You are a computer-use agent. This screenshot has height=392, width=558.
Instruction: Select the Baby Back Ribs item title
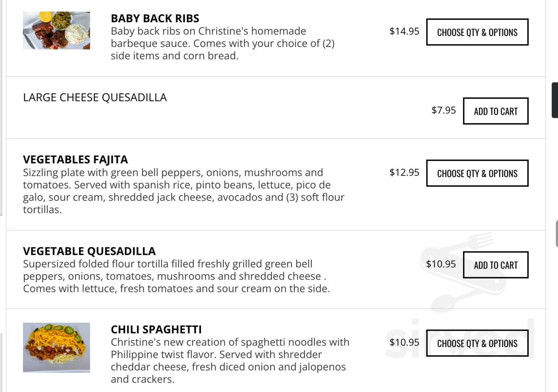[x=155, y=18]
